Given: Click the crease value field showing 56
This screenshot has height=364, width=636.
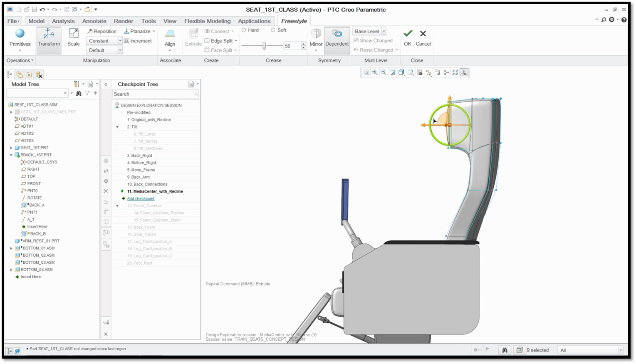Looking at the screenshot, I should coord(292,46).
